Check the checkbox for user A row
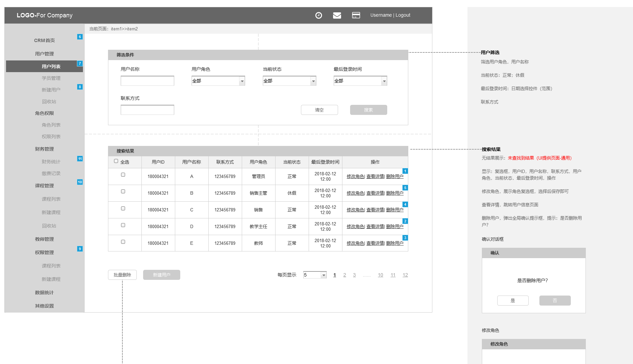The height and width of the screenshot is (364, 633). [123, 175]
